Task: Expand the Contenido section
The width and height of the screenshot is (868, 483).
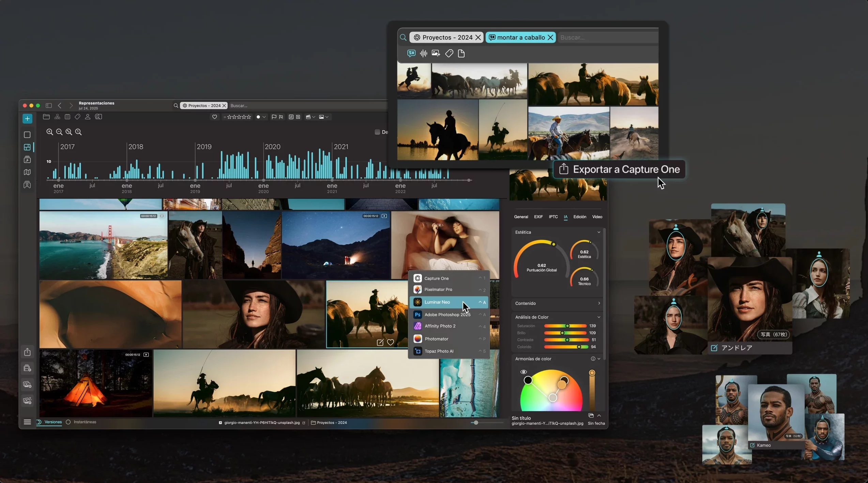Action: [599, 303]
